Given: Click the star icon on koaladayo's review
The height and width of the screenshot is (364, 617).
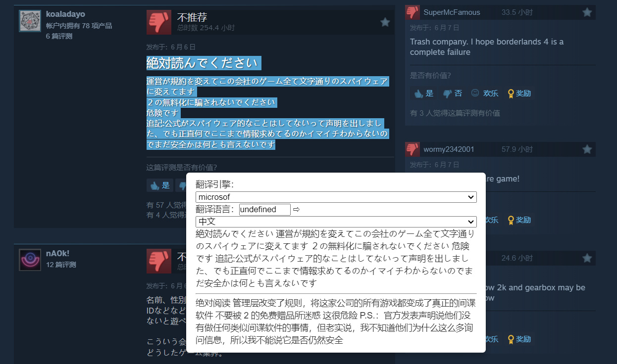Looking at the screenshot, I should pyautogui.click(x=385, y=22).
